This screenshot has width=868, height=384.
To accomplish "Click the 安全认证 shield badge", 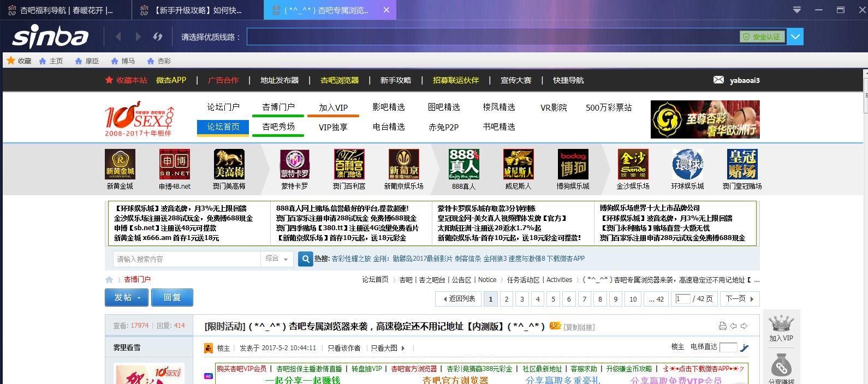I will pyautogui.click(x=762, y=37).
